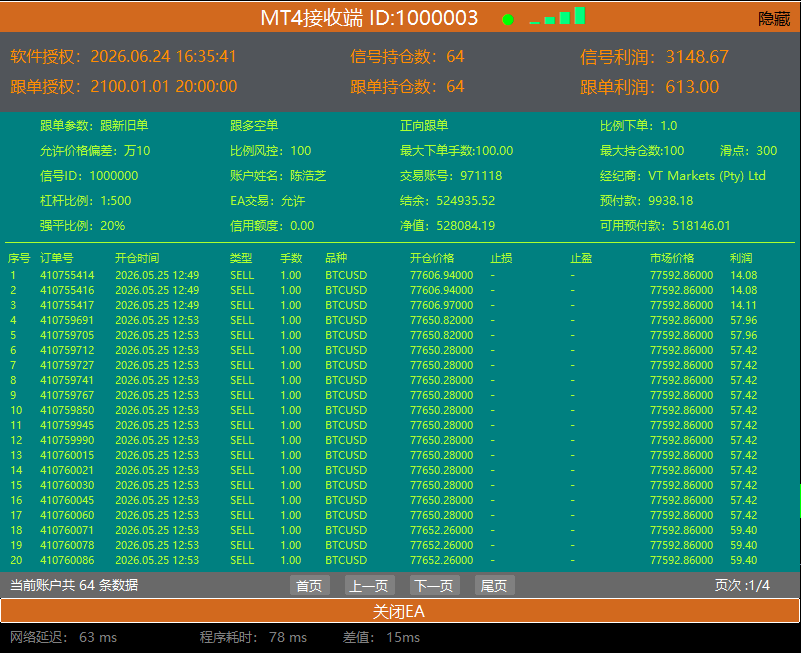Click 软件授权 date 2026.06.24 16:35:41
801x653 pixels.
(x=163, y=56)
